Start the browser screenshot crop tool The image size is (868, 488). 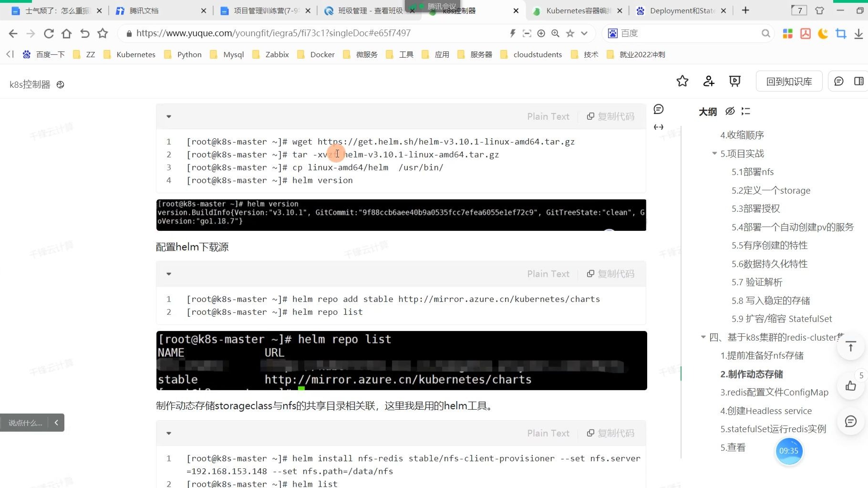coord(841,33)
